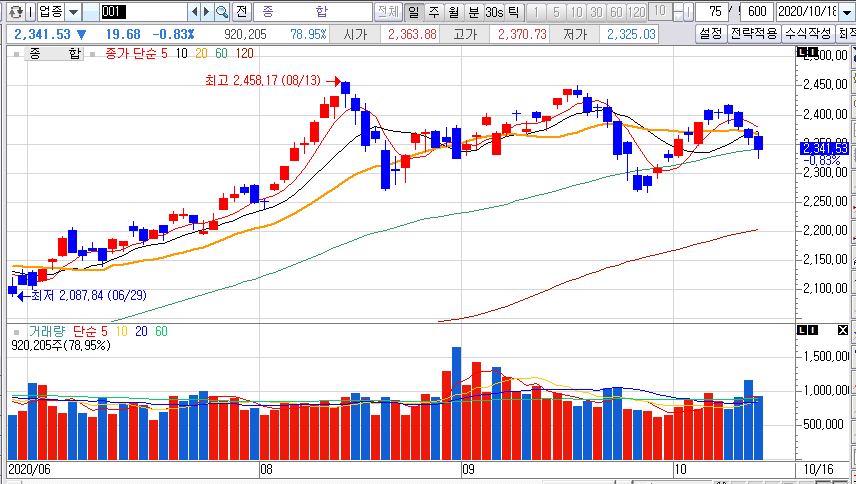This screenshot has width=856, height=484.
Task: Click the 종가 단순 5 moving average legend
Action: click(x=136, y=53)
